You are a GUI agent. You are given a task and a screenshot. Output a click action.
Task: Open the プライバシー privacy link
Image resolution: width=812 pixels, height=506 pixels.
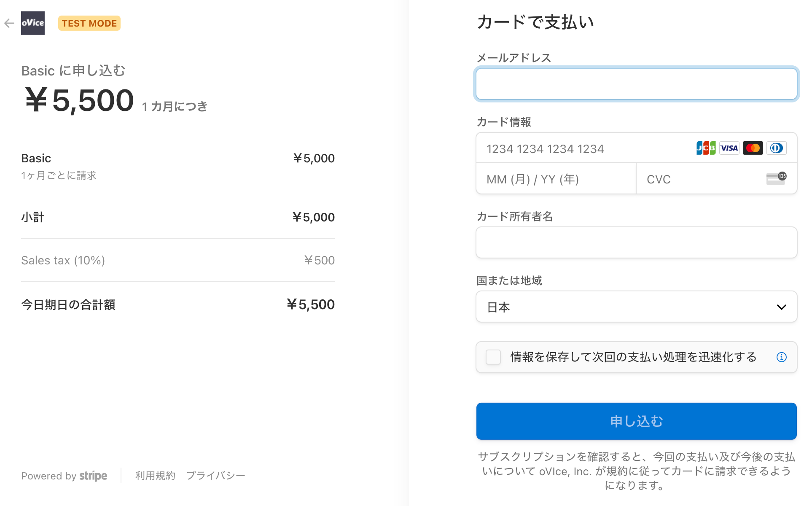coord(215,476)
